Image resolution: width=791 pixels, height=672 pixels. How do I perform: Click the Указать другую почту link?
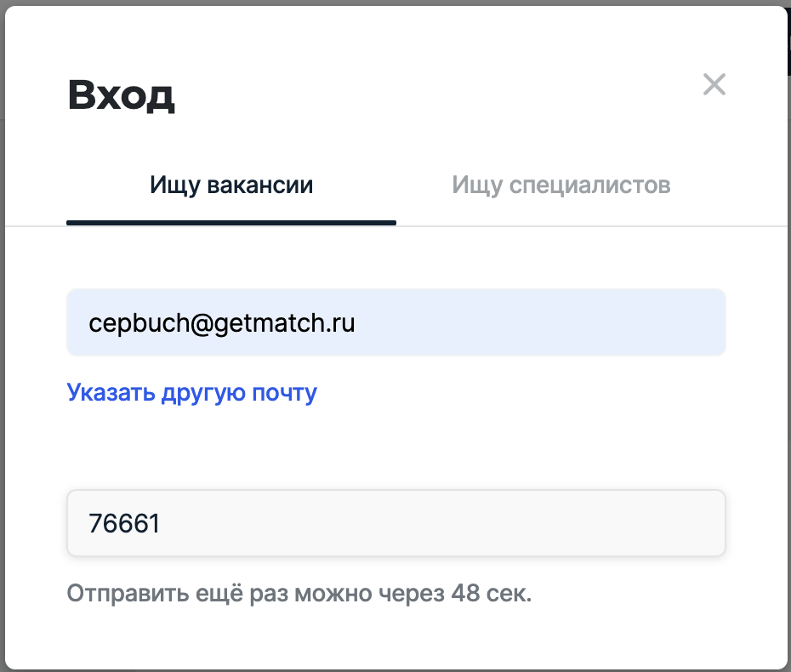[191, 393]
